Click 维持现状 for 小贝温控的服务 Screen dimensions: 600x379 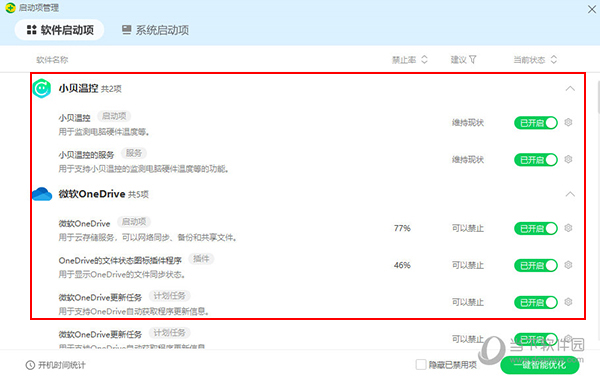click(468, 160)
